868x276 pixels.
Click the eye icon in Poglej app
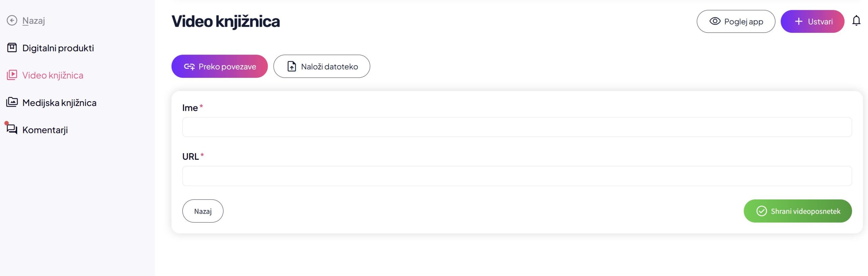click(715, 21)
